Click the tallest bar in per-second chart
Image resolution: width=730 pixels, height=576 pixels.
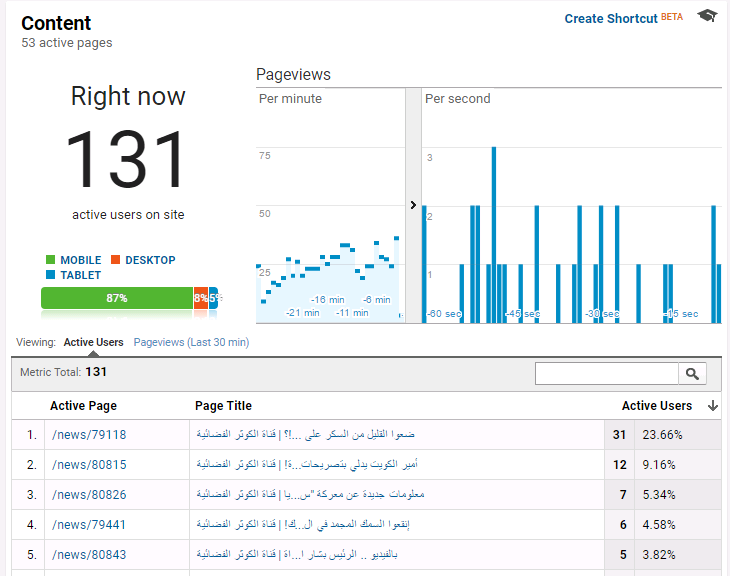point(494,235)
